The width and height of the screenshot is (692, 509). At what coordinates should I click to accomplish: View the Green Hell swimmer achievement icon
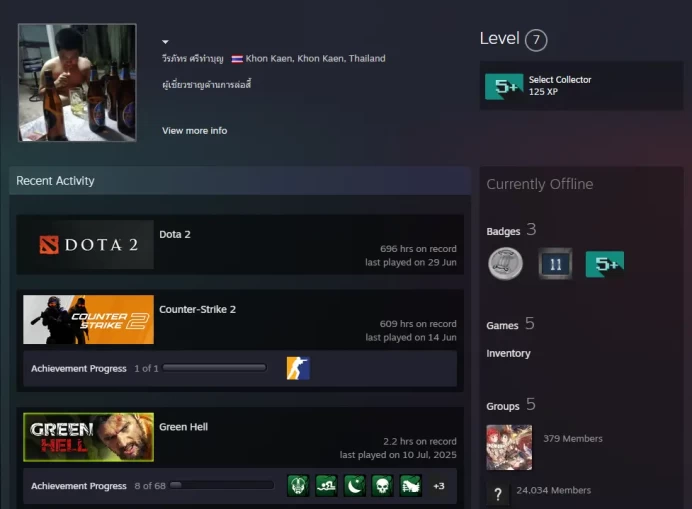click(327, 486)
